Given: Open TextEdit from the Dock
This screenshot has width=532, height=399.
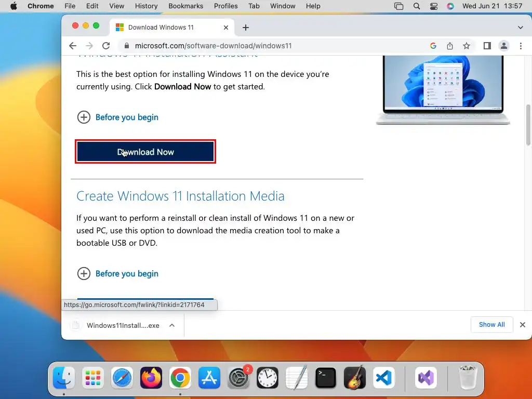Looking at the screenshot, I should click(297, 378).
